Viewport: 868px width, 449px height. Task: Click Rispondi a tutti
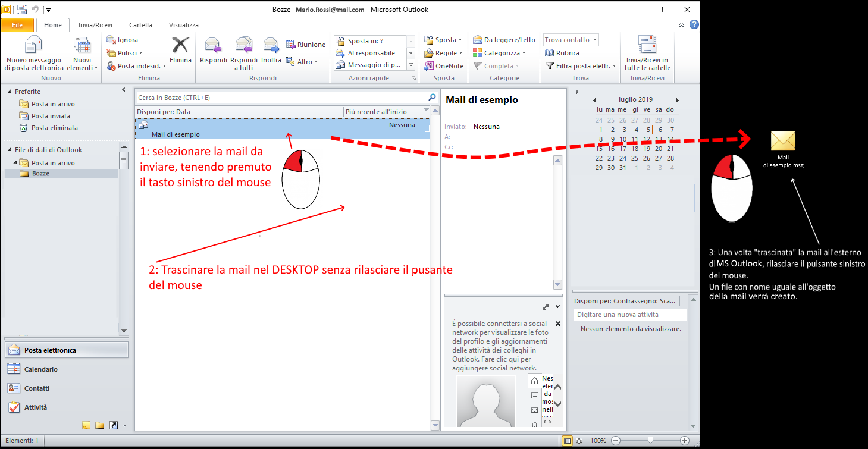(243, 53)
